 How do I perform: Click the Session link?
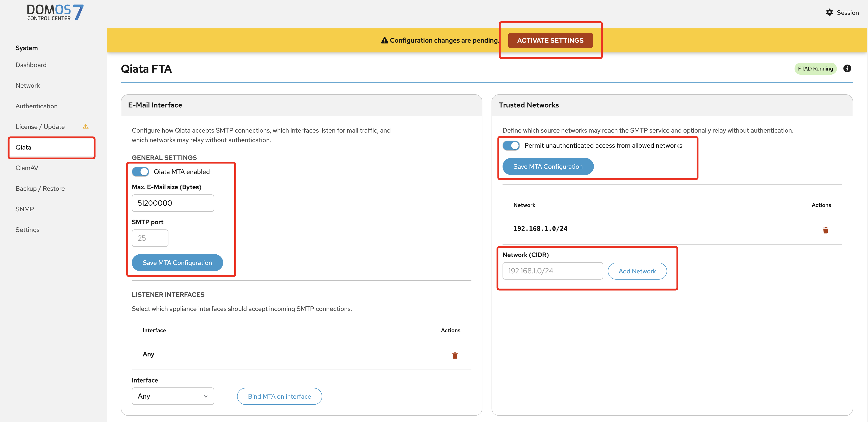(x=847, y=12)
